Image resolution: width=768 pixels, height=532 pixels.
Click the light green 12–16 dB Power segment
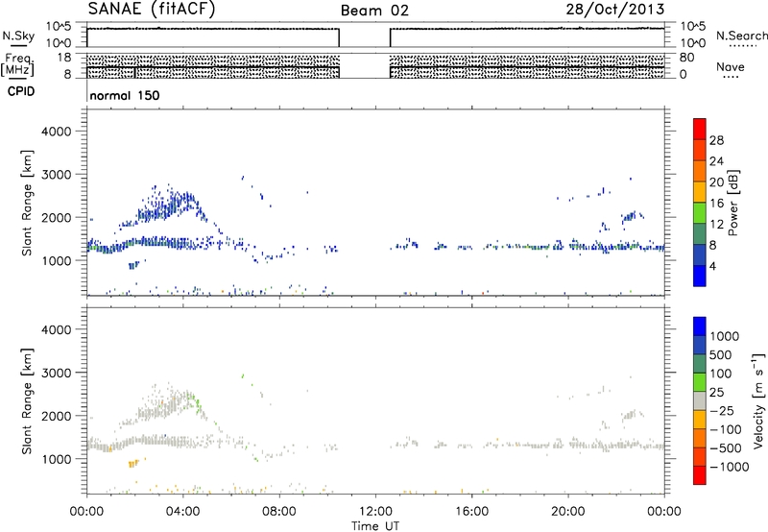coord(700,212)
